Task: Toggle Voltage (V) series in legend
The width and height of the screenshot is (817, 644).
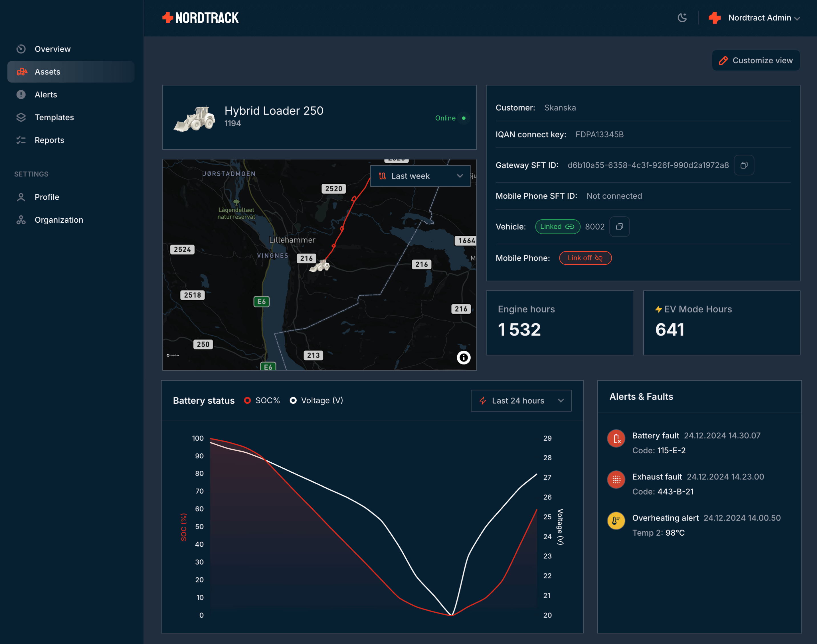Action: point(316,401)
